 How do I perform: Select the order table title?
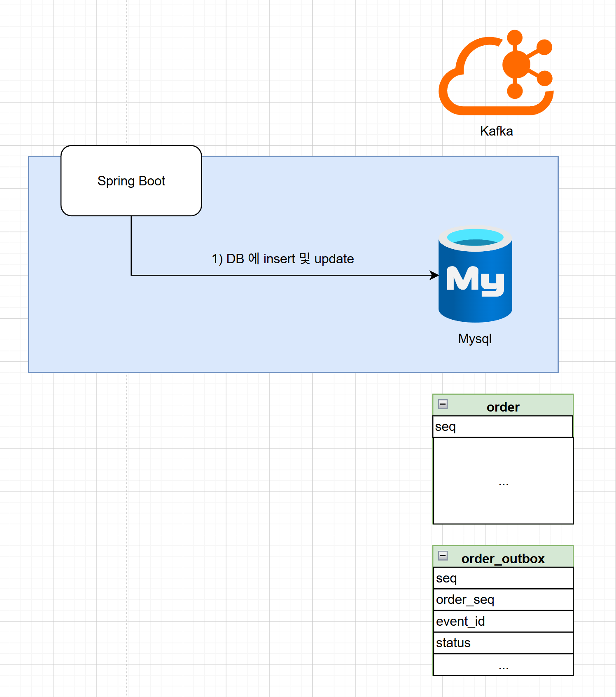(503, 407)
